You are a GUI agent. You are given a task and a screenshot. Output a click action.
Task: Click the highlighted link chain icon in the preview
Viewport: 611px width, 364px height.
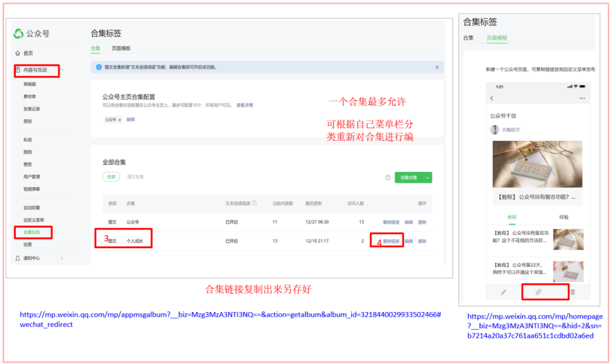point(538,291)
